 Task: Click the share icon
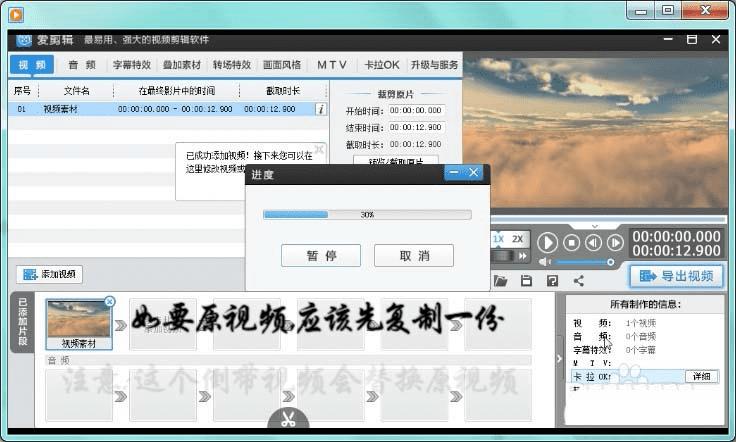579,281
